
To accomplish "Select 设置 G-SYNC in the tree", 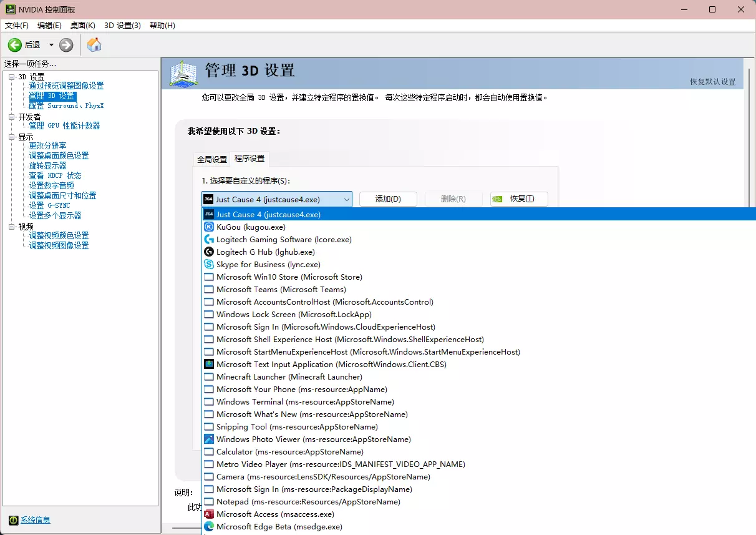I will (x=49, y=205).
